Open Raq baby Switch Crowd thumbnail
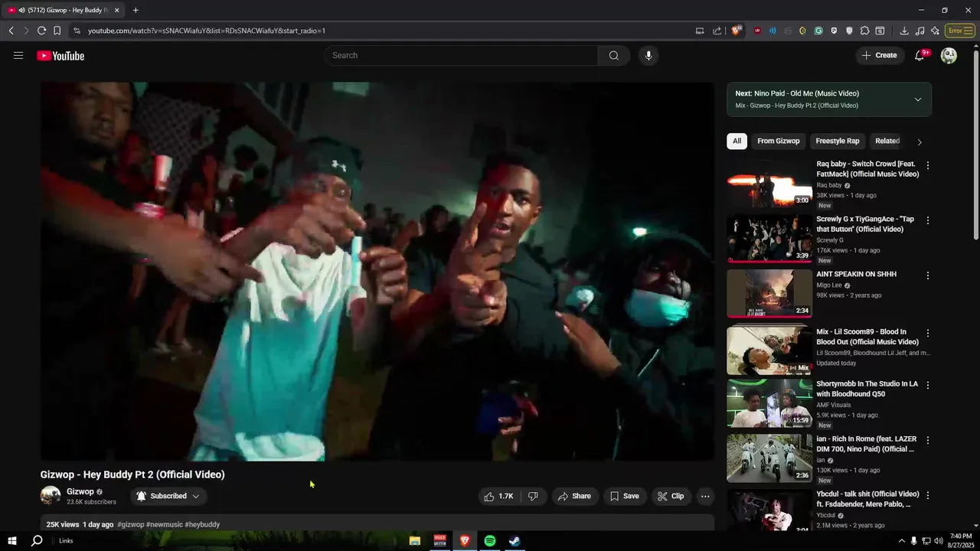 coord(769,184)
